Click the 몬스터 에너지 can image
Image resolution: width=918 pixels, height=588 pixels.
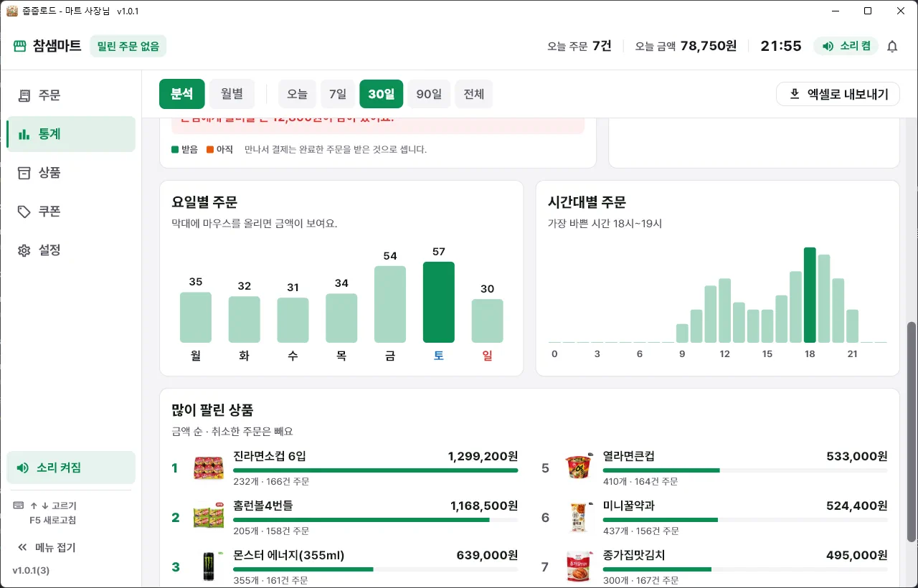point(209,566)
